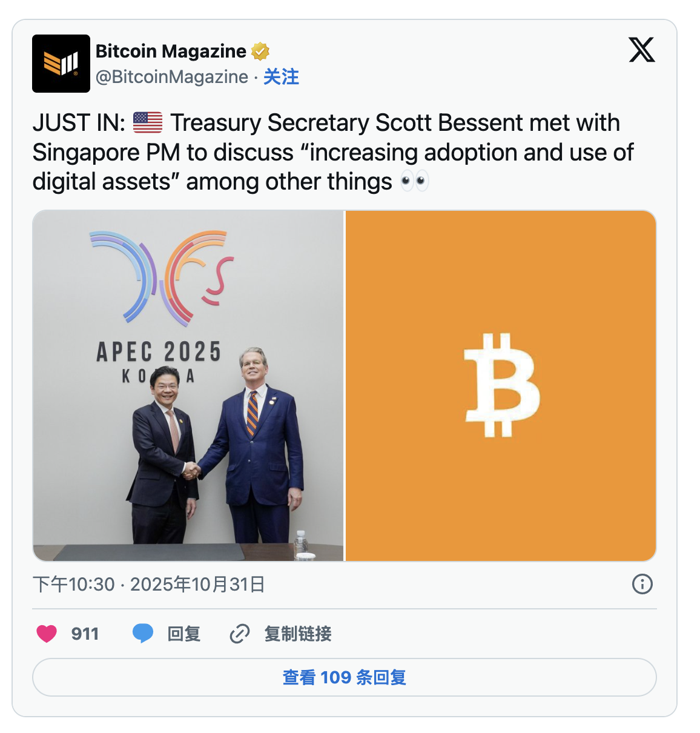The width and height of the screenshot is (700, 733).
Task: Click the tweet body text
Action: 333,152
